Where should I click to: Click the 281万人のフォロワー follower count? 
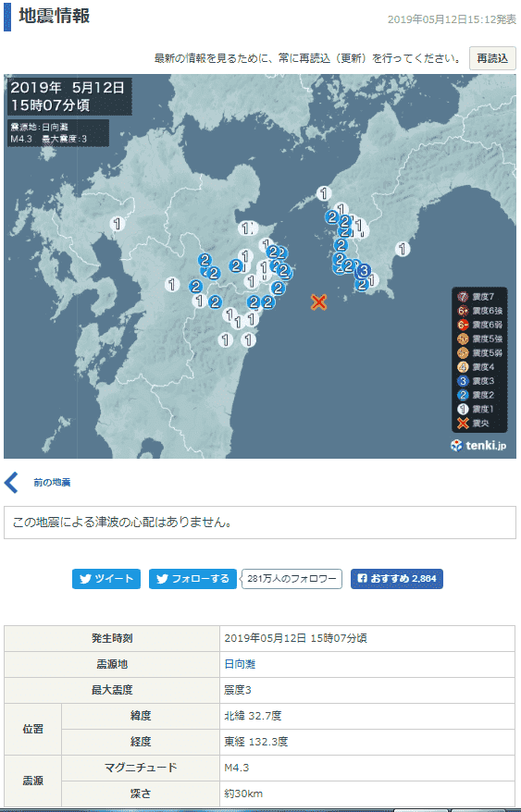[292, 579]
